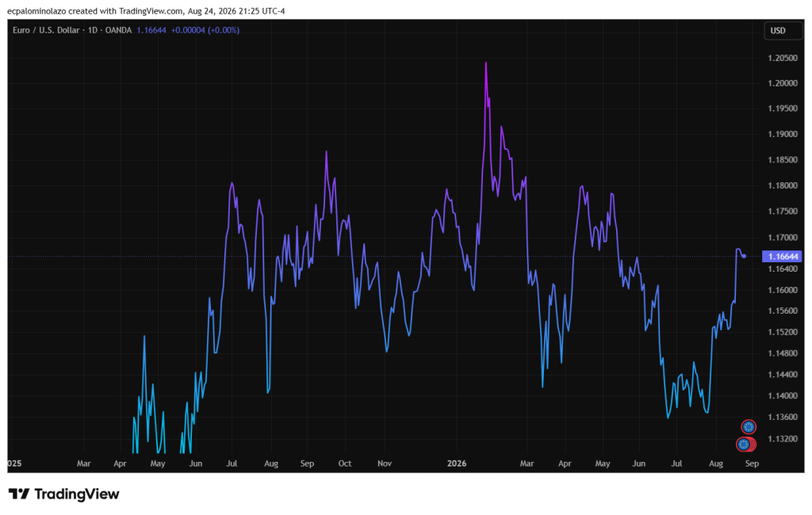Click the 1.18000 price axis label
The width and height of the screenshot is (812, 515).
pyautogui.click(x=783, y=186)
